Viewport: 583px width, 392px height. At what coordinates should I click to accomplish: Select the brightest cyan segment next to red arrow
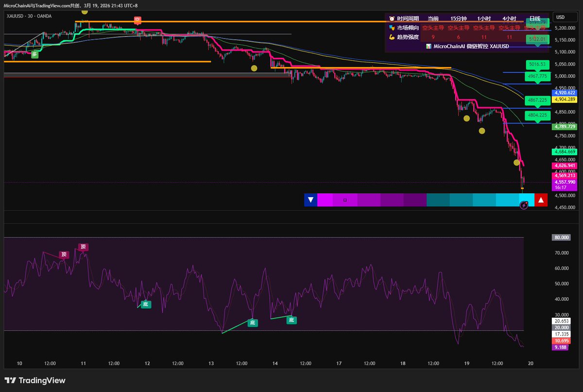tap(527, 200)
